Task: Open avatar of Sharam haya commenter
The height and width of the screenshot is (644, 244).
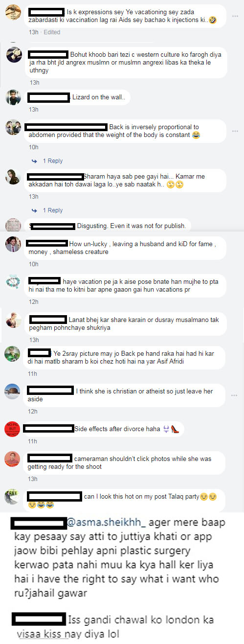Action: click(x=13, y=176)
